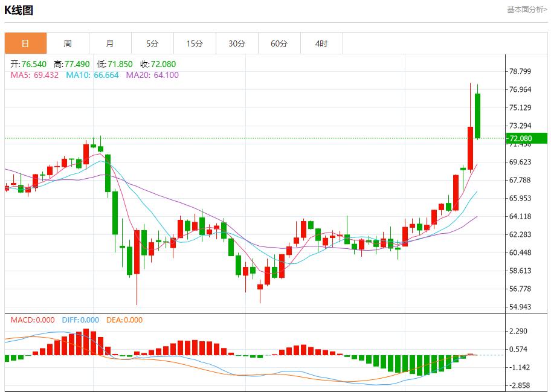Switch to the 4时 chart tab
Viewport: 551px width, 392px height.
point(321,43)
